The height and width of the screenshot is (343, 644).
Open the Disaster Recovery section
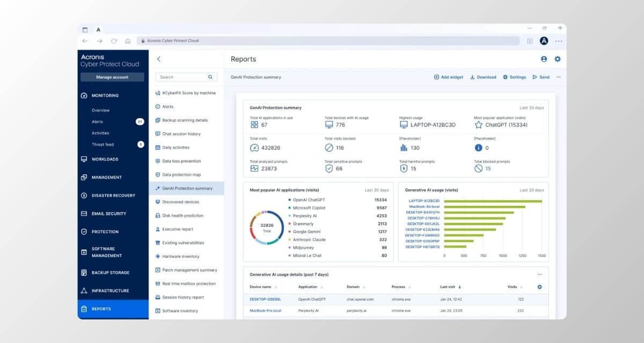pyautogui.click(x=113, y=196)
